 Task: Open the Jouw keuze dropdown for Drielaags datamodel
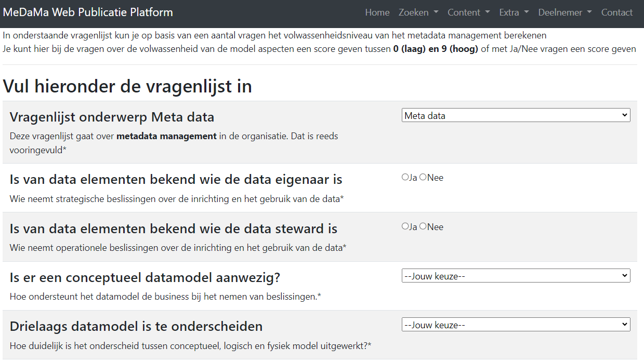[516, 324]
